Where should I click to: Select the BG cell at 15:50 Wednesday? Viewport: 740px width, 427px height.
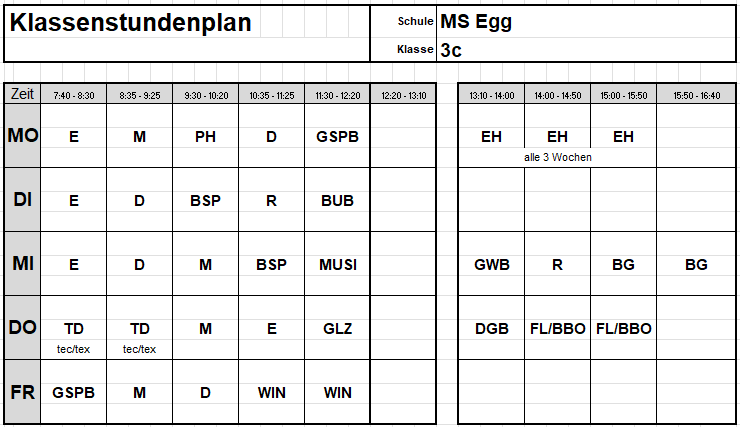coord(697,265)
